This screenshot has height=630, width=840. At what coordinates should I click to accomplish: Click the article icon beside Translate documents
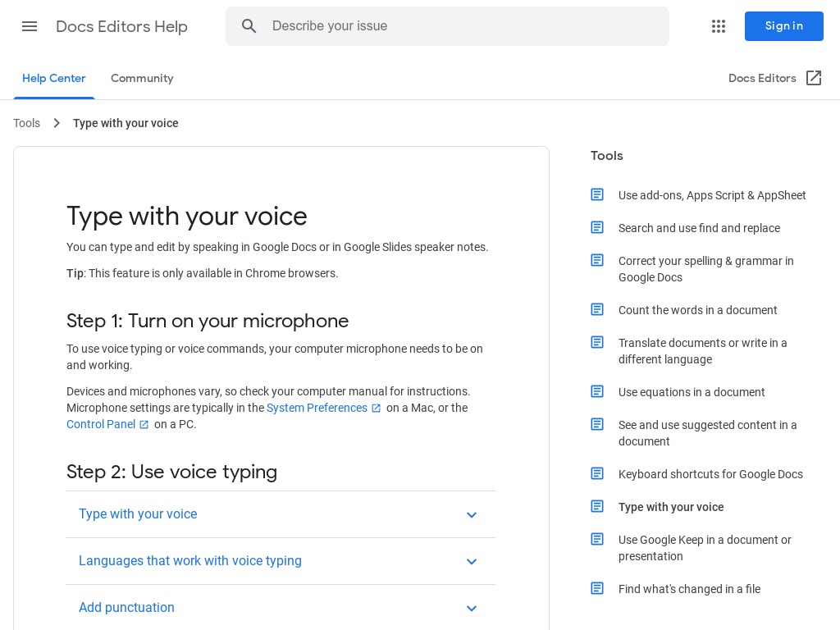point(597,342)
